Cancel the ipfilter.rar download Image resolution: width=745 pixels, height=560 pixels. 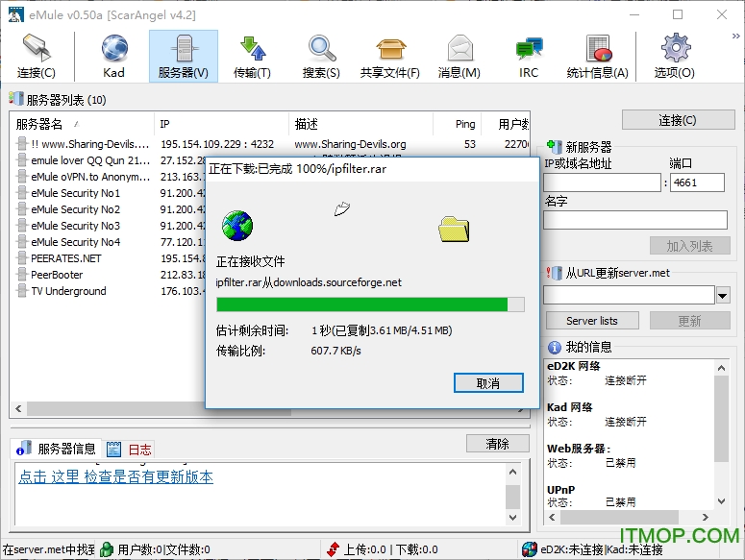coord(488,383)
